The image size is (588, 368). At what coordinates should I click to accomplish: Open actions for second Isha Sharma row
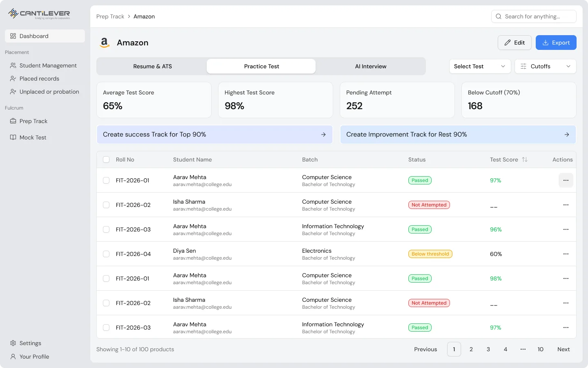click(x=566, y=303)
